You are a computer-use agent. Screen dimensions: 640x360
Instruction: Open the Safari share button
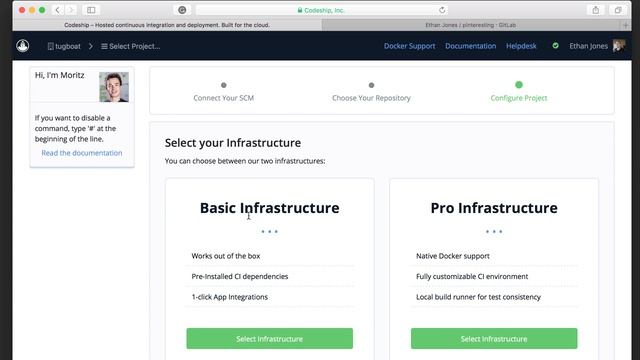point(596,10)
